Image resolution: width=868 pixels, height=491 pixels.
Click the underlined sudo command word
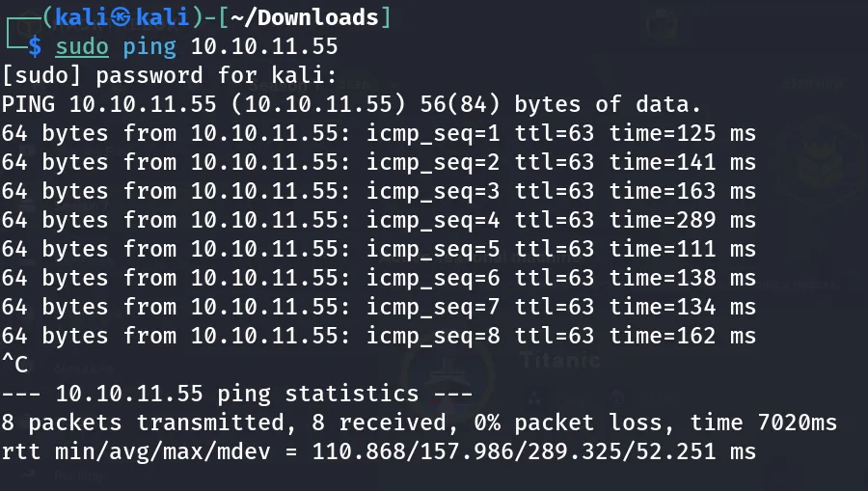[x=82, y=46]
